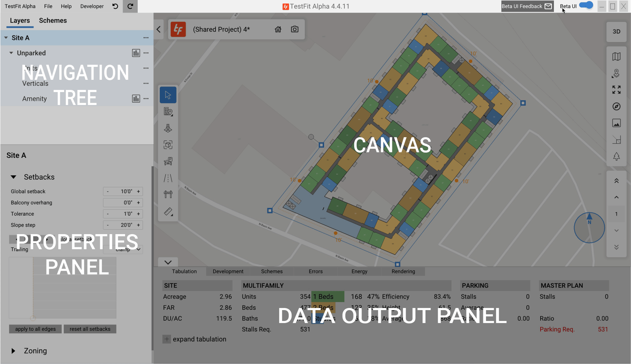Screen dimensions: 631x364
Task: Click the apply to all edges button
Action: pyautogui.click(x=35, y=329)
